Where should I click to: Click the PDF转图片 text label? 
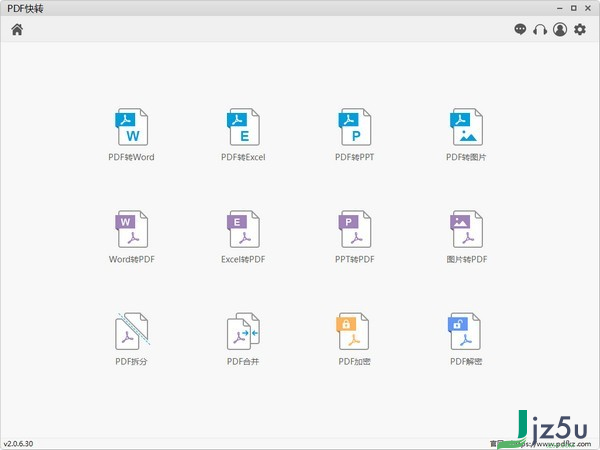click(466, 157)
